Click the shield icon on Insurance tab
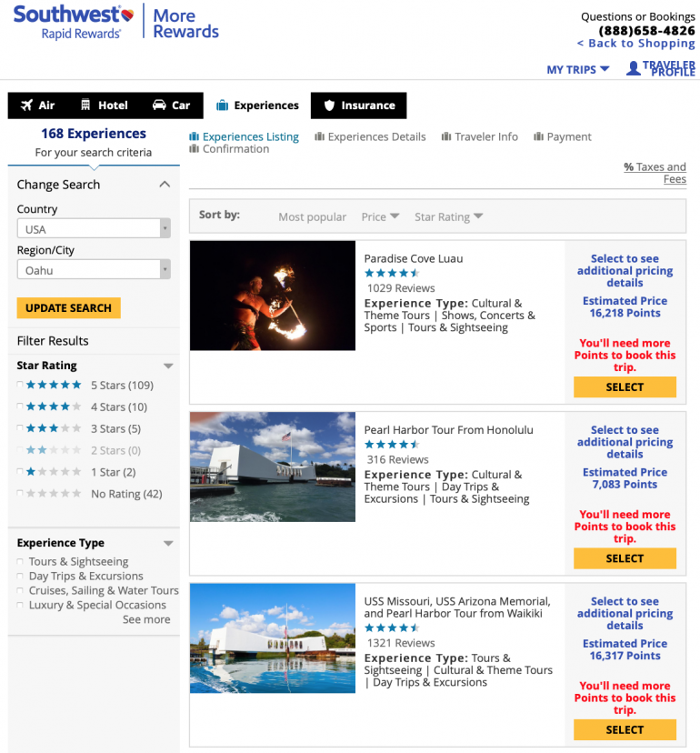 pyautogui.click(x=329, y=105)
